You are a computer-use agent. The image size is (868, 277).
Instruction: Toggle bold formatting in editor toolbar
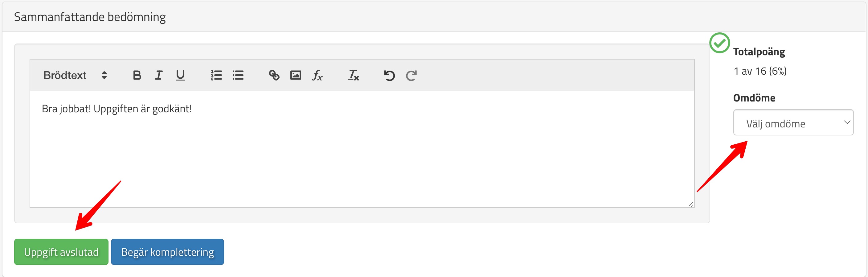[137, 75]
